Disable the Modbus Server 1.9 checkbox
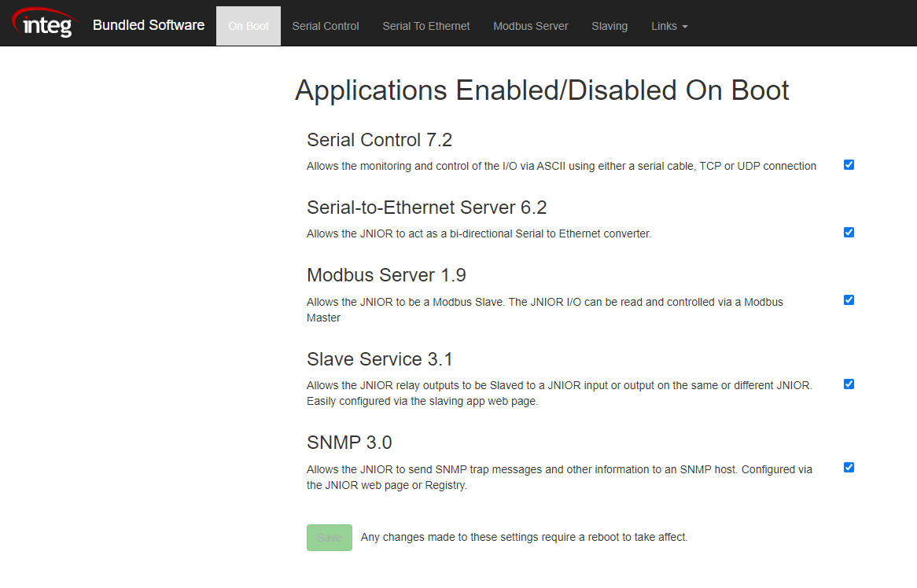This screenshot has width=917, height=588. [x=849, y=300]
